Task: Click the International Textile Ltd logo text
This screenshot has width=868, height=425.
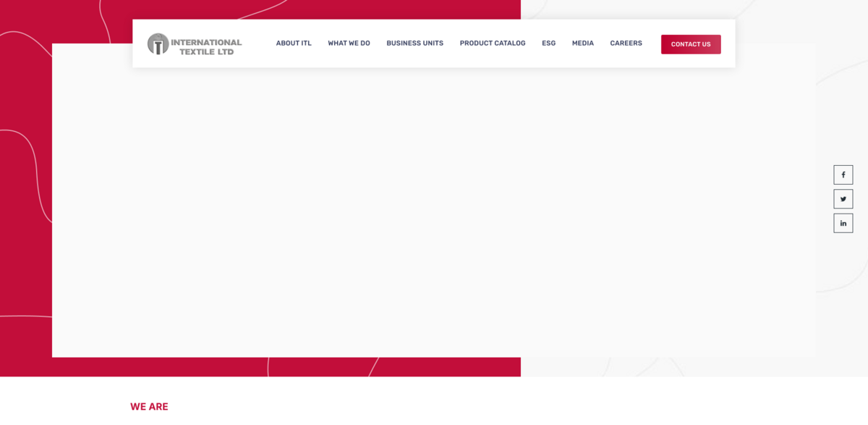Action: click(206, 47)
